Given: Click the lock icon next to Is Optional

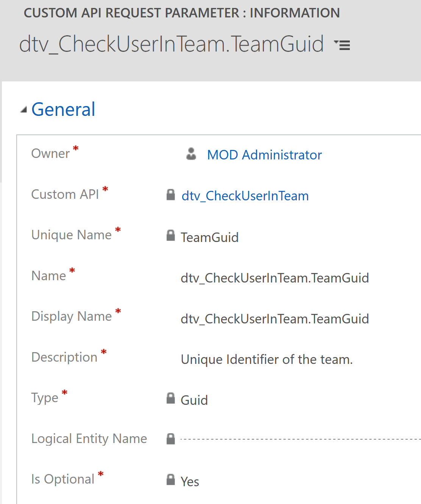Looking at the screenshot, I should coord(170,479).
